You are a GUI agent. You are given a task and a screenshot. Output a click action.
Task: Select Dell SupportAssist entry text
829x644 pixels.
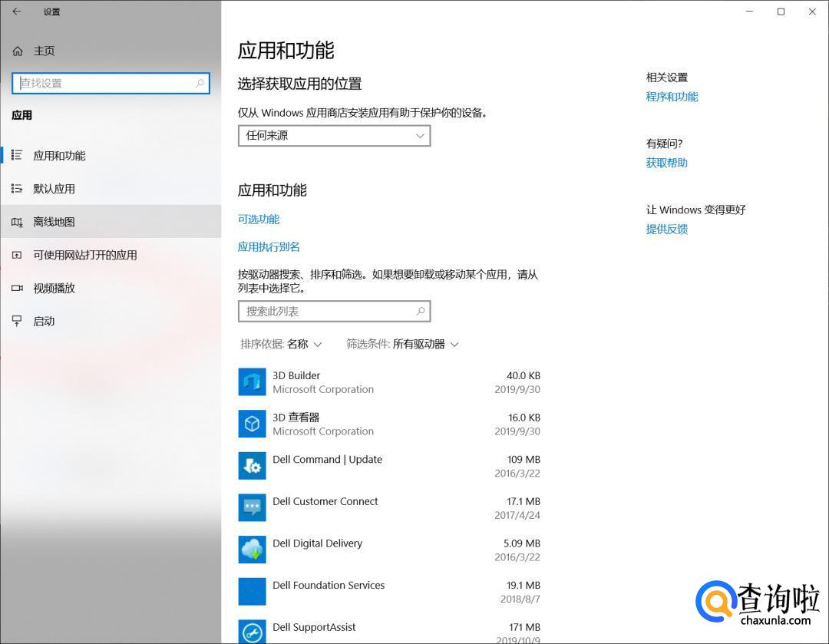pyautogui.click(x=314, y=627)
